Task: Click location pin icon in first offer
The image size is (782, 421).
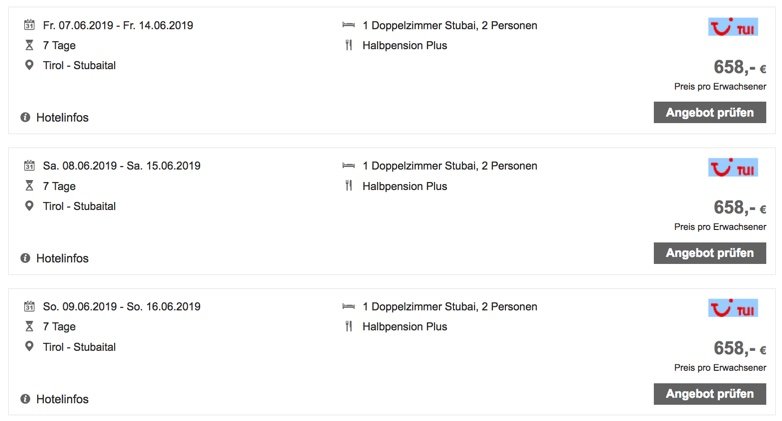Action: (29, 65)
